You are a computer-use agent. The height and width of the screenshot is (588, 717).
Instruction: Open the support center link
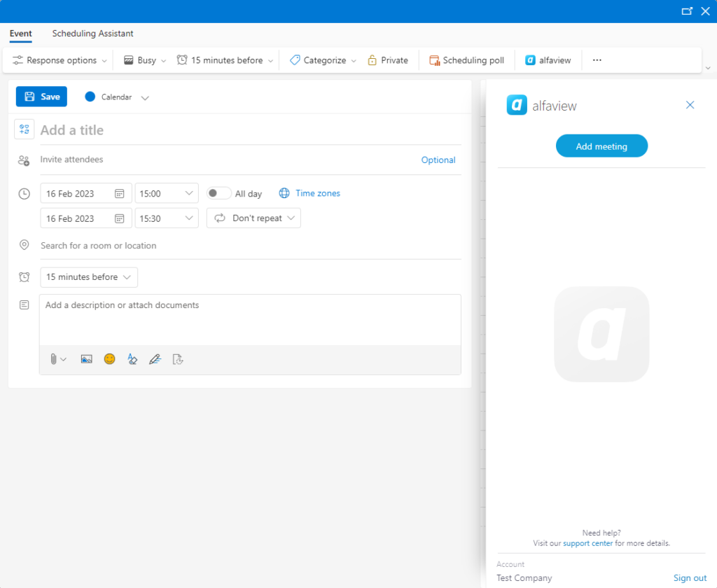tap(587, 543)
